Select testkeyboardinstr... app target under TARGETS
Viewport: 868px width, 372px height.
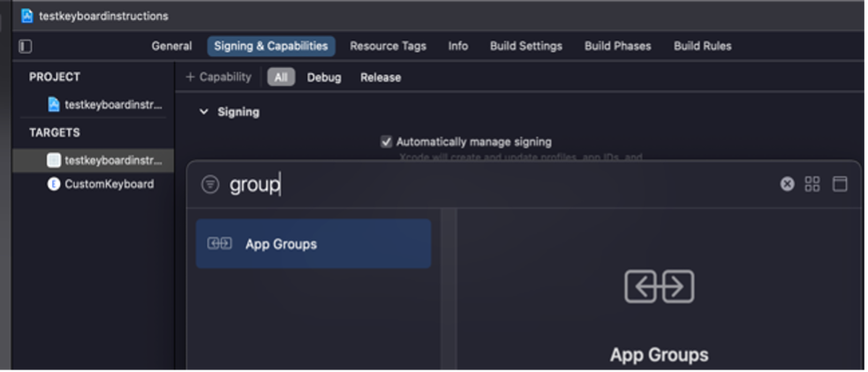(93, 161)
